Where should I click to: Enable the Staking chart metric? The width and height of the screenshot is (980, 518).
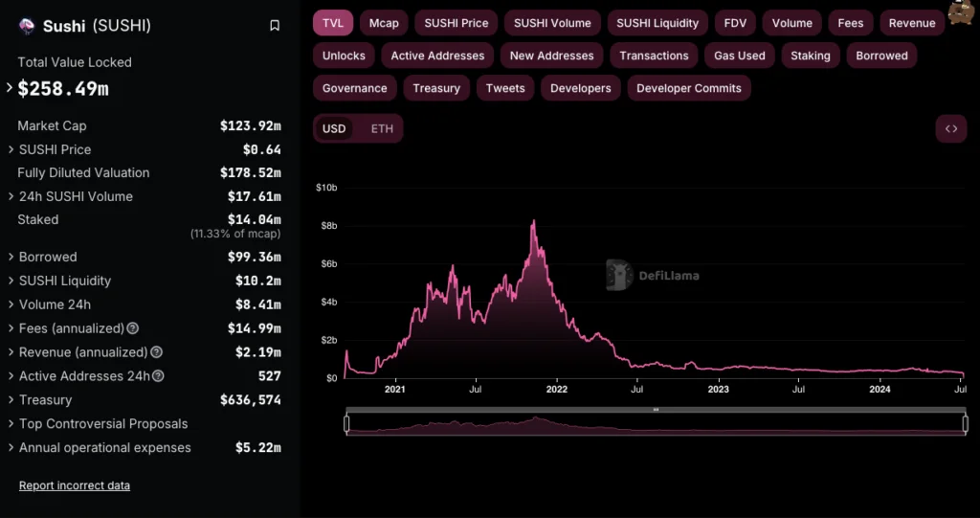click(x=811, y=56)
